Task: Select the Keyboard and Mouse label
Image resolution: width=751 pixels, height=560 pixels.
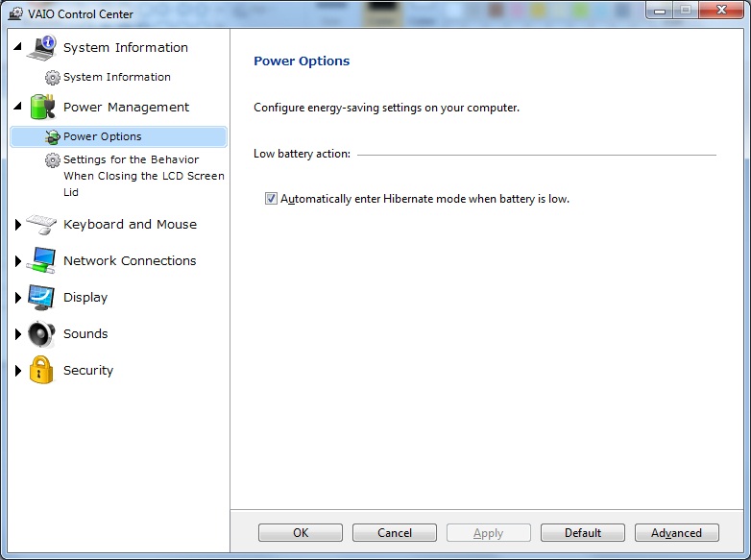Action: [131, 224]
